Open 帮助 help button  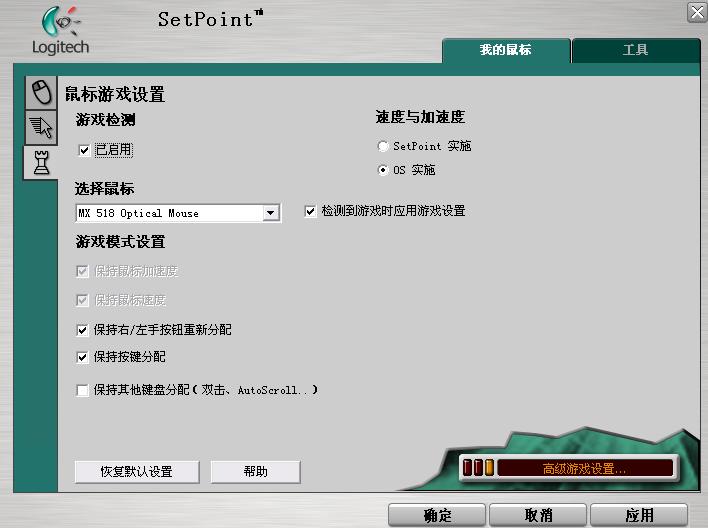point(255,472)
